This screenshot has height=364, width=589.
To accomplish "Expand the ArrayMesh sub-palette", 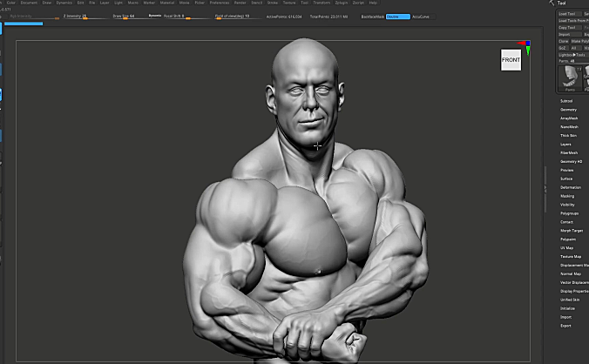I will coord(569,118).
